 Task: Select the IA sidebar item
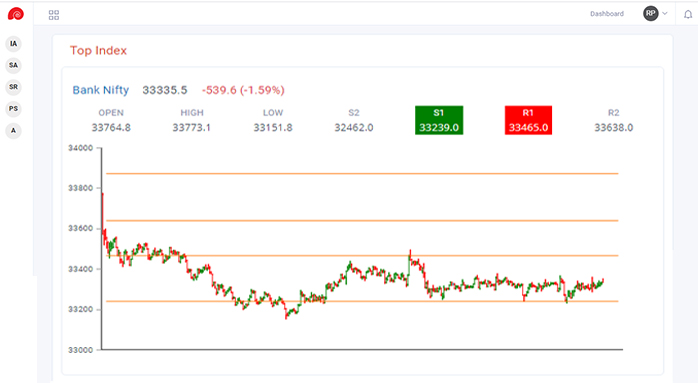tap(13, 44)
